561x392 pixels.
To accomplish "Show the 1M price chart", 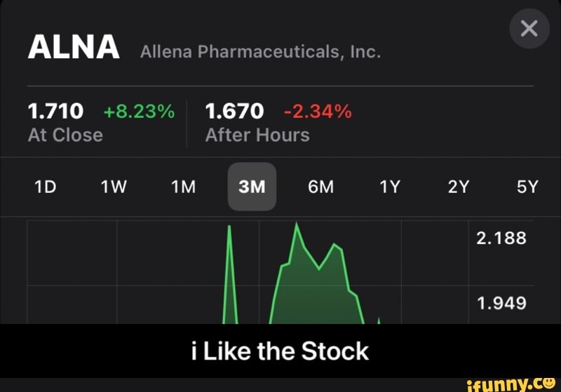I will (x=183, y=187).
